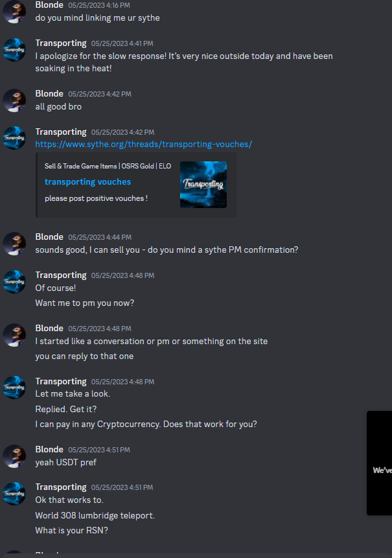Click Blonde's avatar on 'all good bro' message

[14, 100]
